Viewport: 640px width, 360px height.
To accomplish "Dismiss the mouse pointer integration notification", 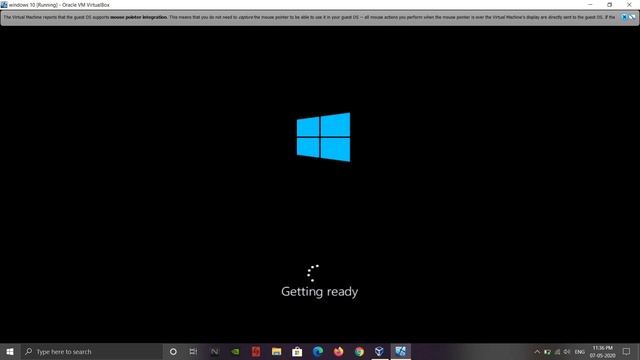I will [624, 17].
